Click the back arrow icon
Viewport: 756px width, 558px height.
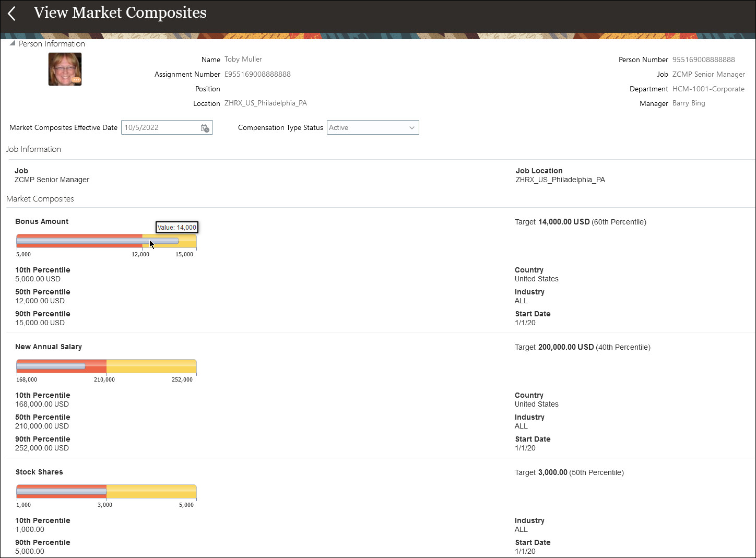12,14
